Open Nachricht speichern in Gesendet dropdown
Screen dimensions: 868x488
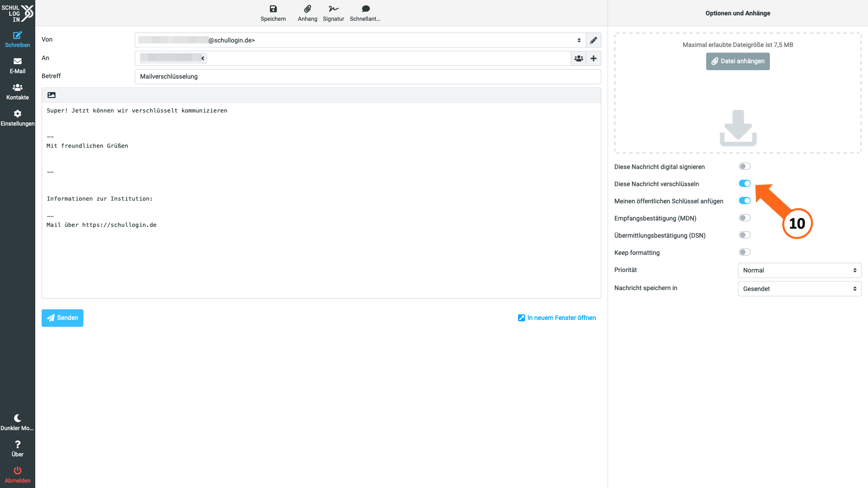pyautogui.click(x=799, y=289)
